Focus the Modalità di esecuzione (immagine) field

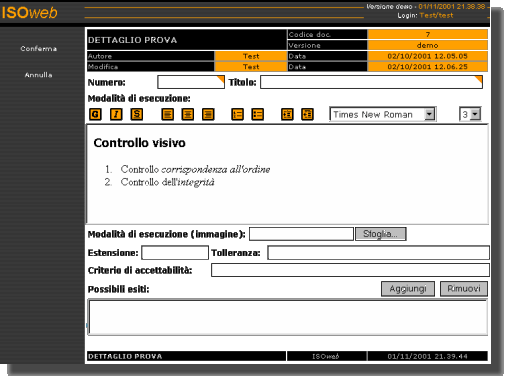tap(301, 234)
